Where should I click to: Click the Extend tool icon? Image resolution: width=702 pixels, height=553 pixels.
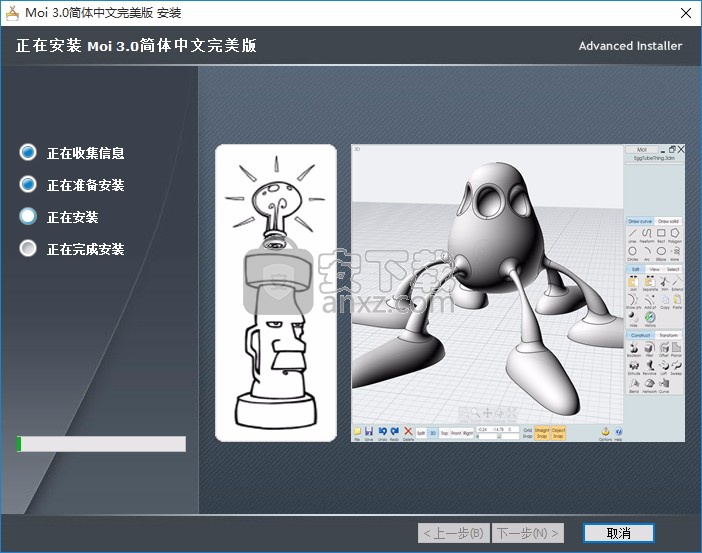click(x=677, y=282)
